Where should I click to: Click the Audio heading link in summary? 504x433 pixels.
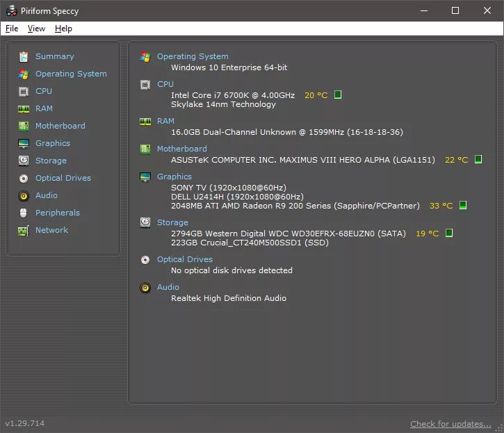[168, 287]
